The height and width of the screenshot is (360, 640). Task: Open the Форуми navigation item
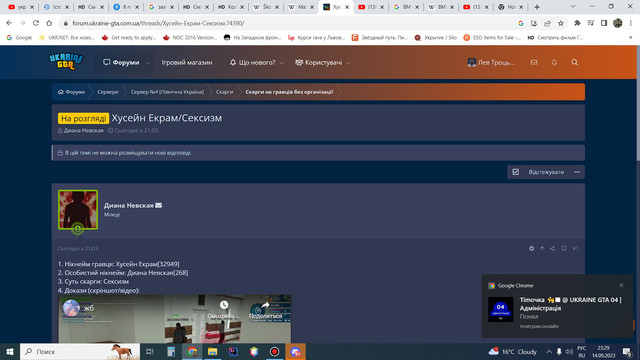pos(121,62)
